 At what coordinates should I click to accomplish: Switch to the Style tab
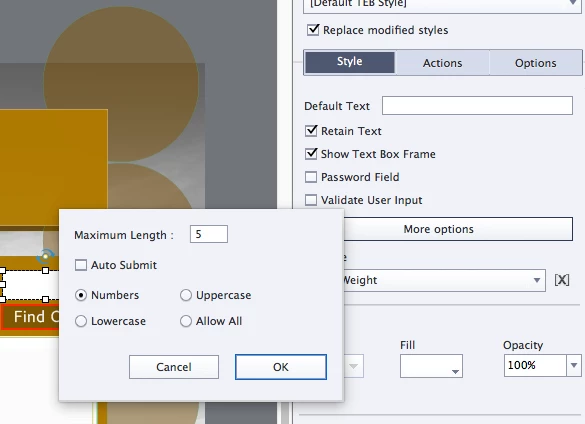click(x=350, y=62)
